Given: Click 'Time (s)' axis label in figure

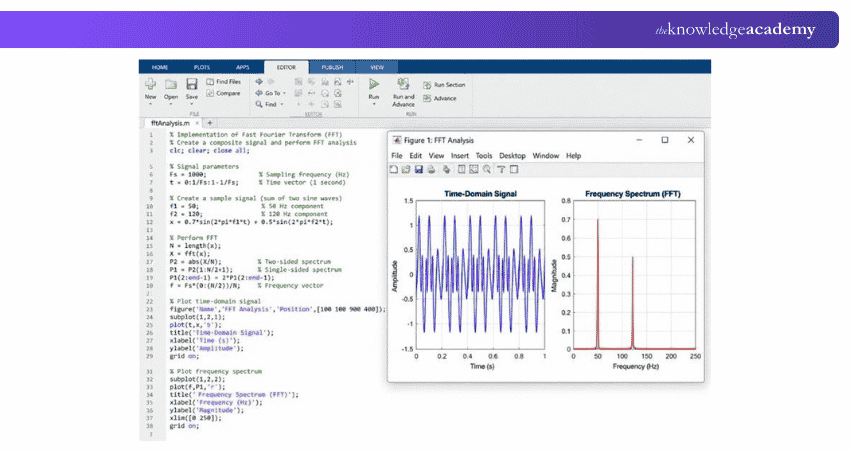Looking at the screenshot, I should pyautogui.click(x=481, y=367).
